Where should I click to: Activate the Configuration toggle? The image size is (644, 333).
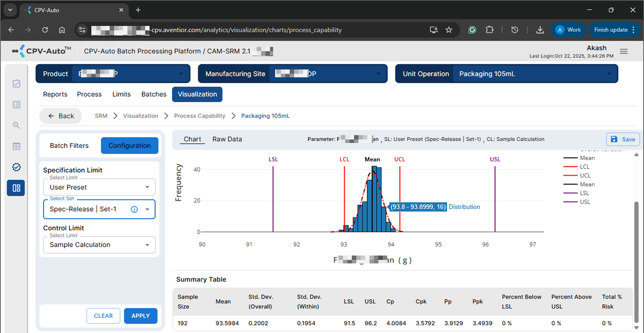(130, 145)
